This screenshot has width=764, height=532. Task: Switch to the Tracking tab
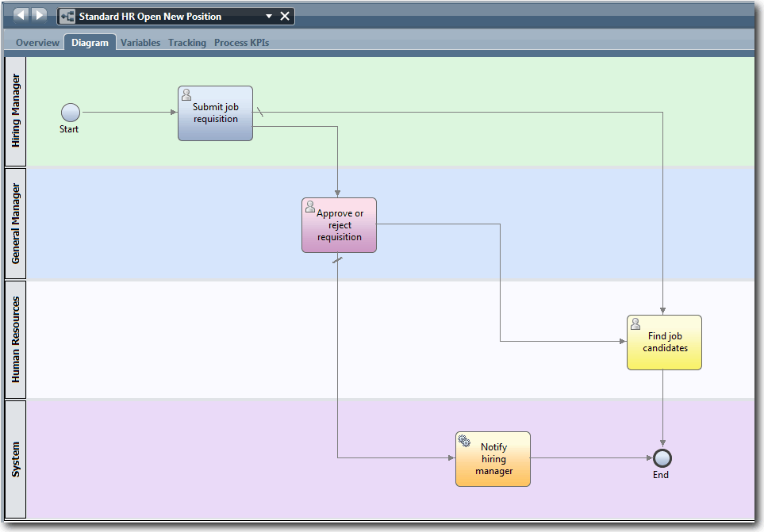[187, 43]
